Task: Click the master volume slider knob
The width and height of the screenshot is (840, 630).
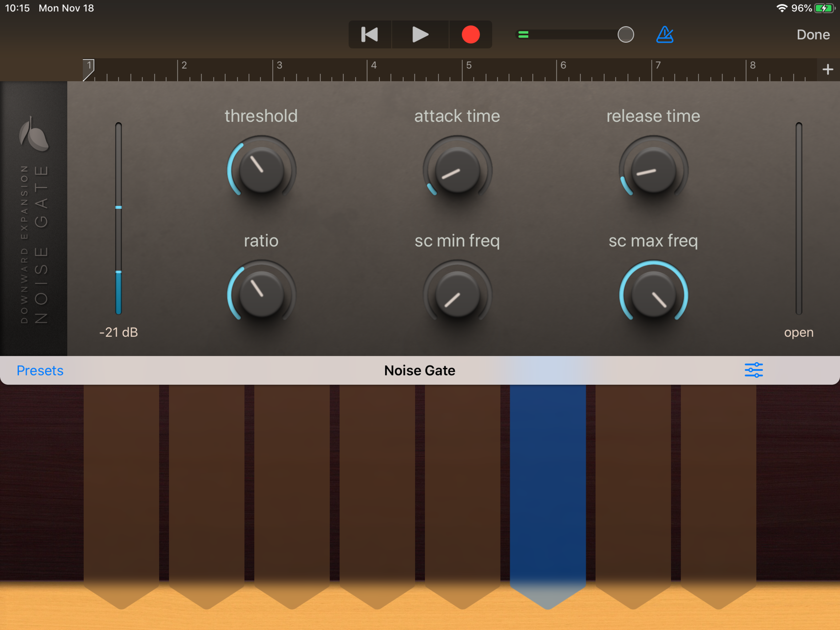Action: [625, 34]
